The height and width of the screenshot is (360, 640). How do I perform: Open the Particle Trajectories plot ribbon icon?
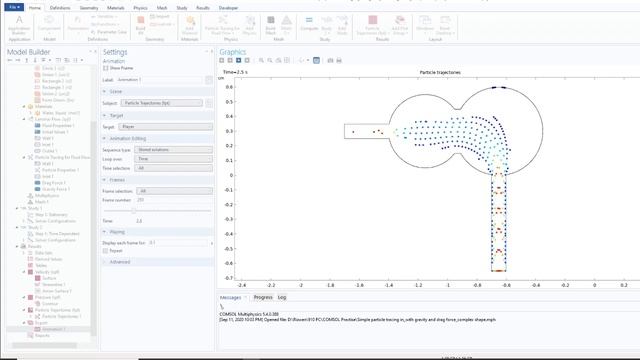point(372,25)
